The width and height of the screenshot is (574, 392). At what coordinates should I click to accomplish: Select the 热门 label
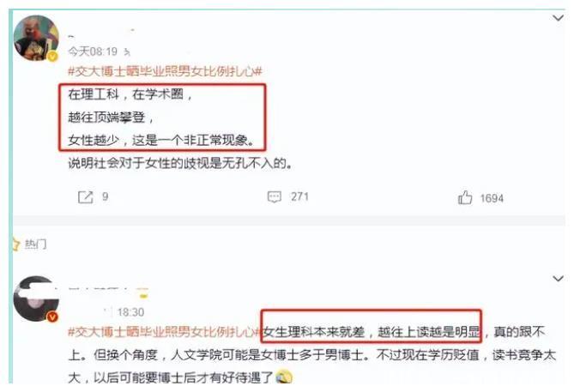[35, 244]
